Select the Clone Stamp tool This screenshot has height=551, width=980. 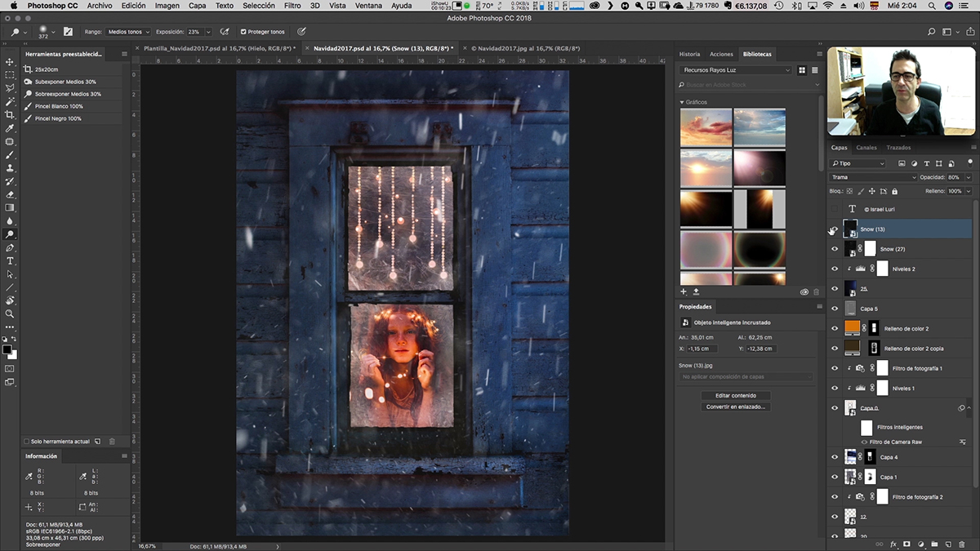pyautogui.click(x=10, y=168)
